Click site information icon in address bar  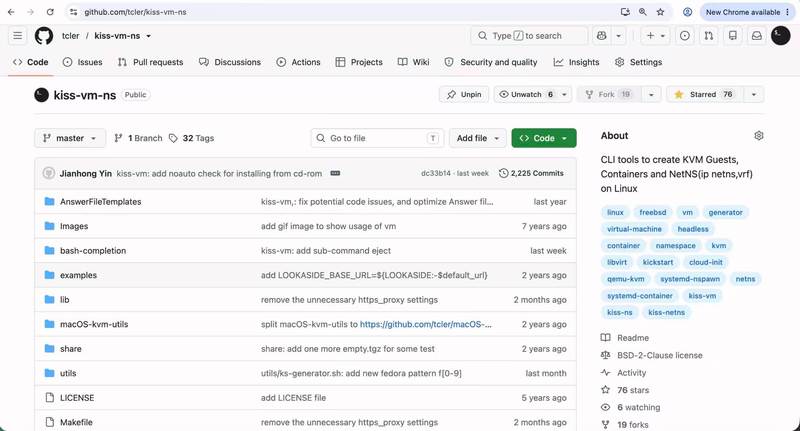click(73, 12)
